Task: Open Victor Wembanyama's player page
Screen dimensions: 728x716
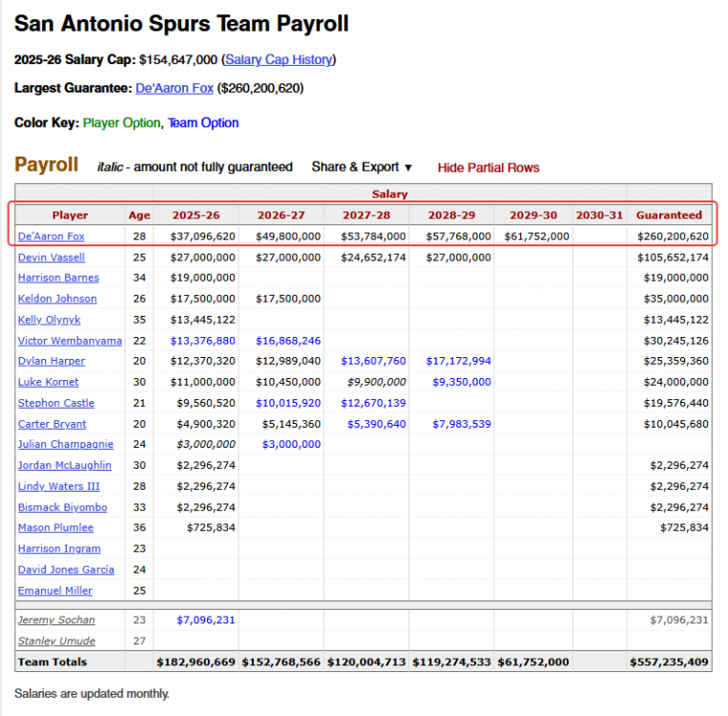Action: (x=70, y=341)
